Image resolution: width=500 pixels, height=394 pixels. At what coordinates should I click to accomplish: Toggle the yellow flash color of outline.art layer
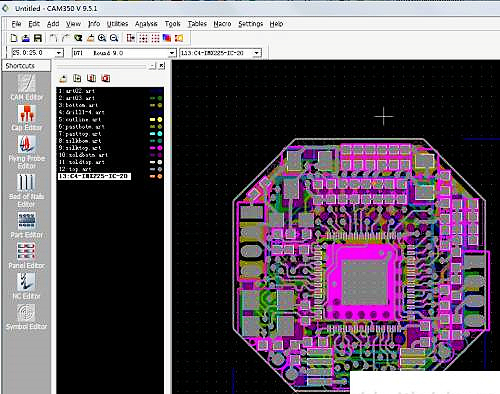pos(160,119)
